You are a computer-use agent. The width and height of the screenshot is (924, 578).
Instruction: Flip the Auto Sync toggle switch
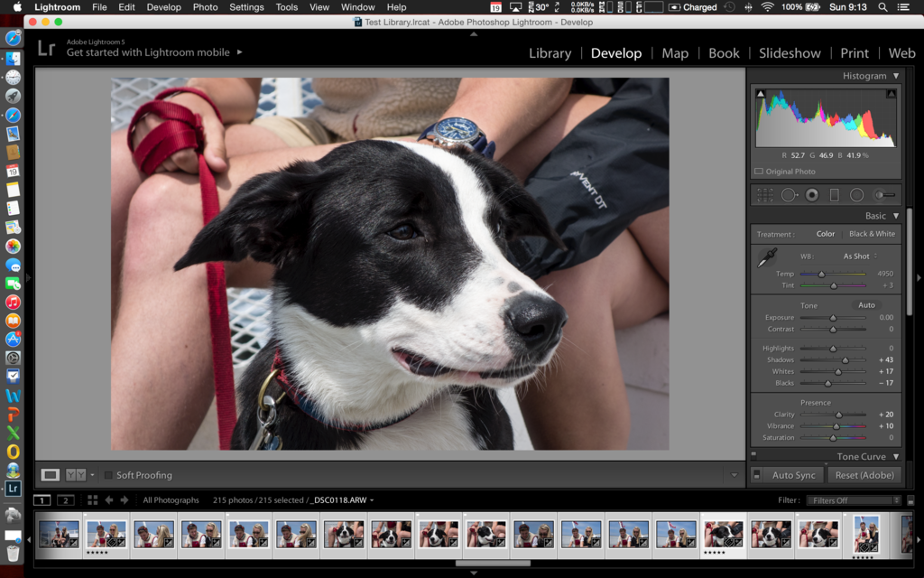(757, 475)
